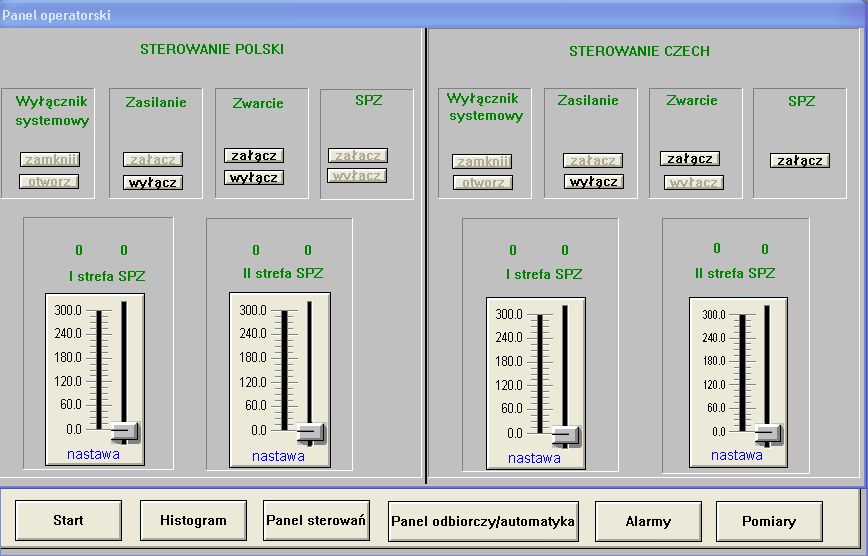Show the Alarmy screen
Image resolution: width=868 pixels, height=556 pixels.
[x=648, y=521]
